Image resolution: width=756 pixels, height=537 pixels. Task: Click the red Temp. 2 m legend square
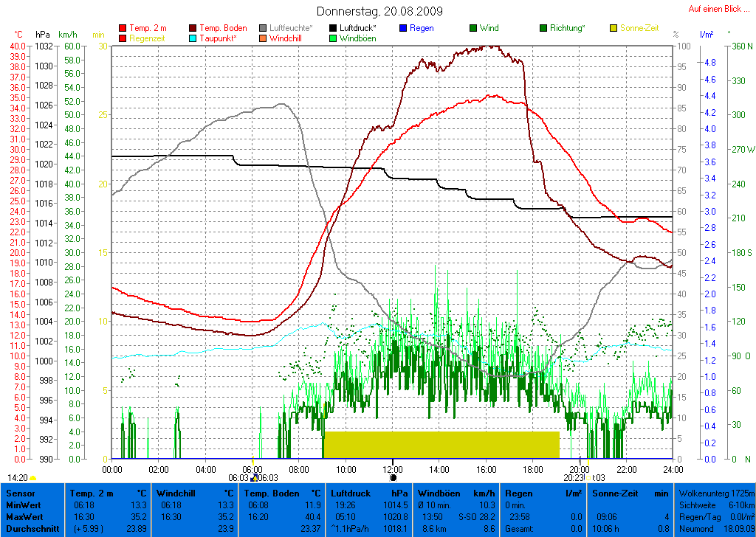pos(123,28)
